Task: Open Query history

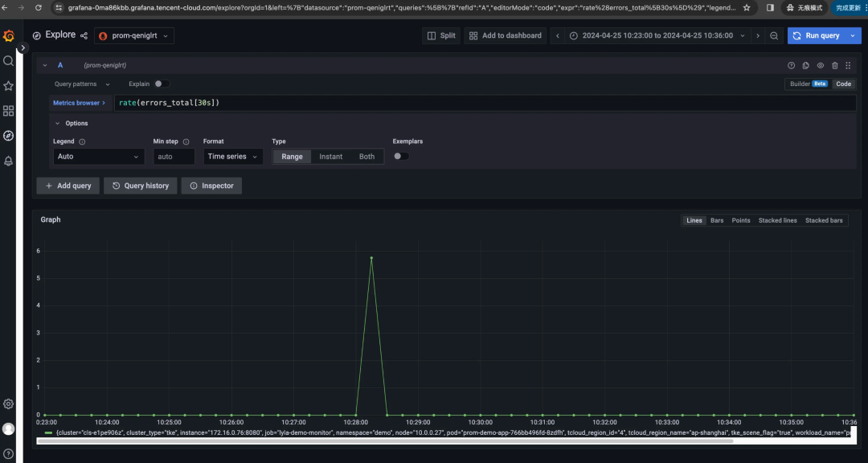Action: coord(141,186)
